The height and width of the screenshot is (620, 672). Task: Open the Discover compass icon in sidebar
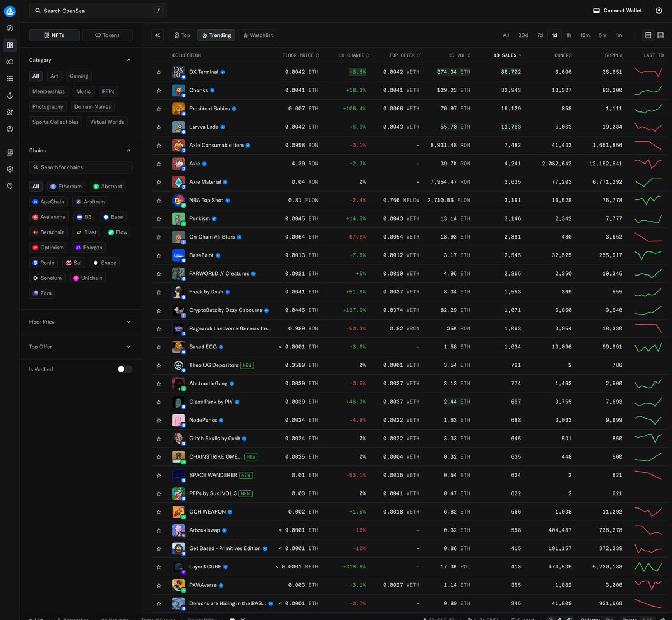click(10, 28)
